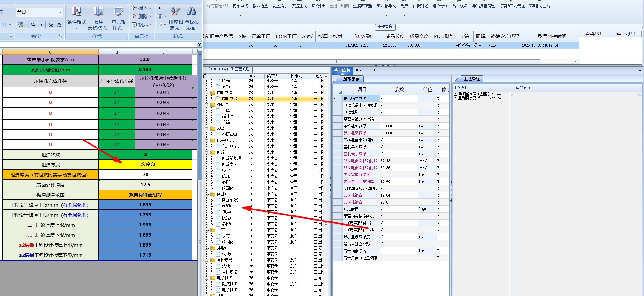Open the 基本参数 sub-tab

click(x=351, y=79)
